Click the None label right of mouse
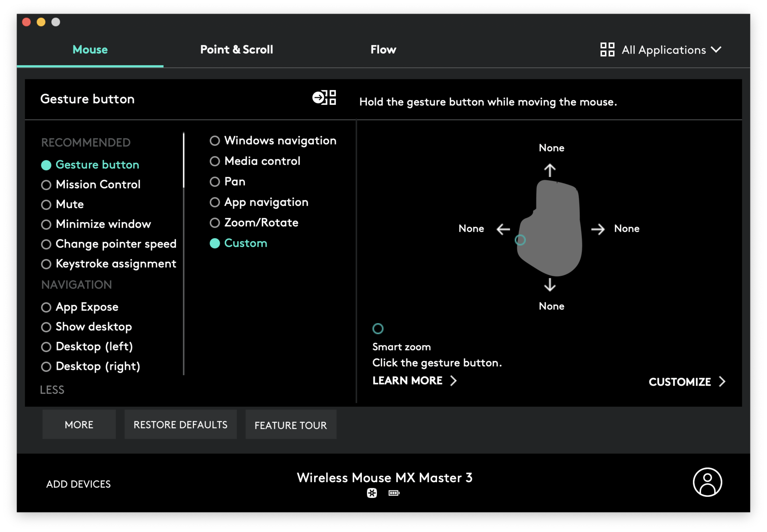Image resolution: width=767 pixels, height=532 pixels. pyautogui.click(x=627, y=229)
